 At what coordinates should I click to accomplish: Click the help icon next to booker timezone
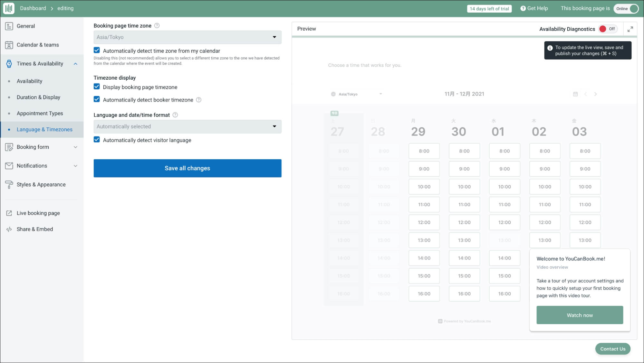[199, 100]
